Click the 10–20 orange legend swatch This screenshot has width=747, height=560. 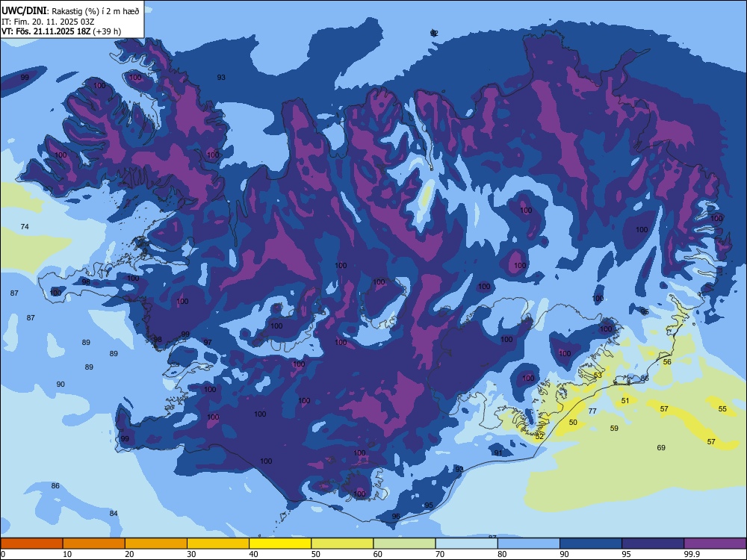(x=94, y=544)
